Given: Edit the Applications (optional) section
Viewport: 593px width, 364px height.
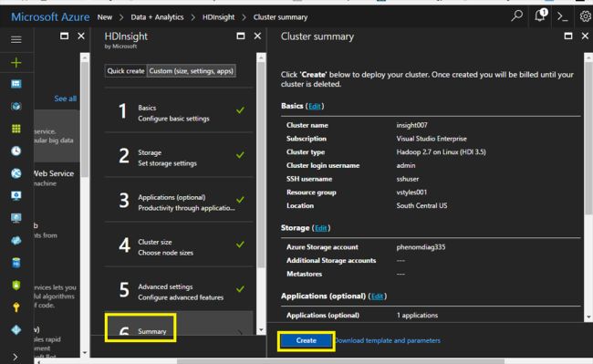Looking at the screenshot, I should pos(377,296).
